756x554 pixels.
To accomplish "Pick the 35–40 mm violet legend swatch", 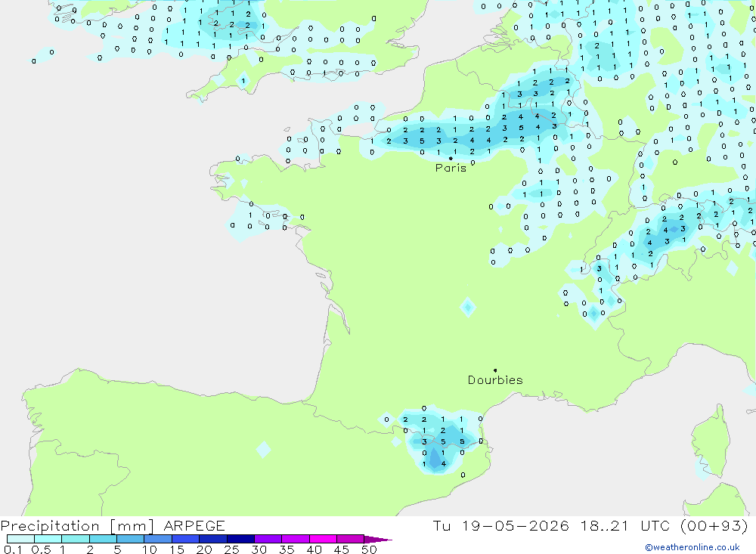I will point(296,539).
